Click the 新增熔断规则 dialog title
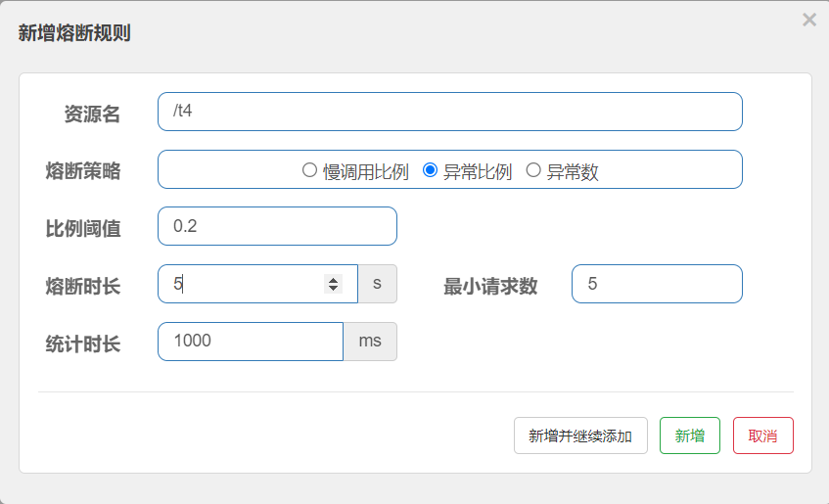829x504 pixels. tap(74, 33)
